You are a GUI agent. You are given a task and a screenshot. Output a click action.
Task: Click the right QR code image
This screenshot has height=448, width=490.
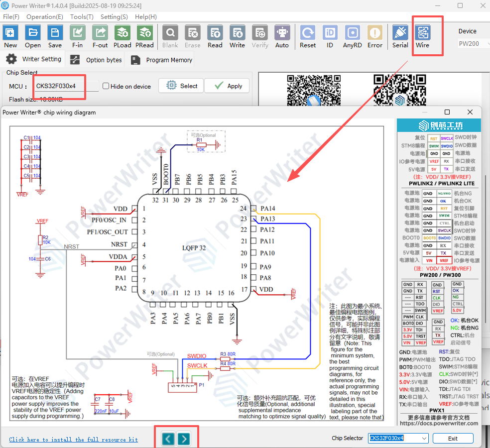coord(400,90)
